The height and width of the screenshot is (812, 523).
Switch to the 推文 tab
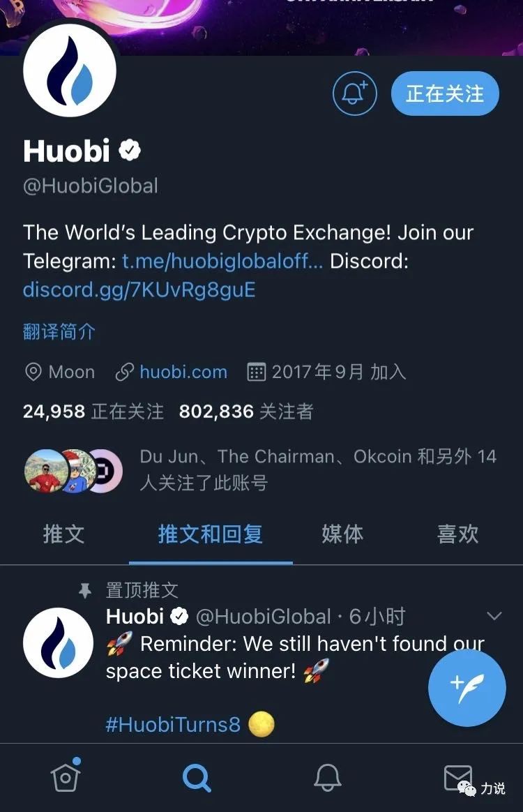(x=63, y=534)
